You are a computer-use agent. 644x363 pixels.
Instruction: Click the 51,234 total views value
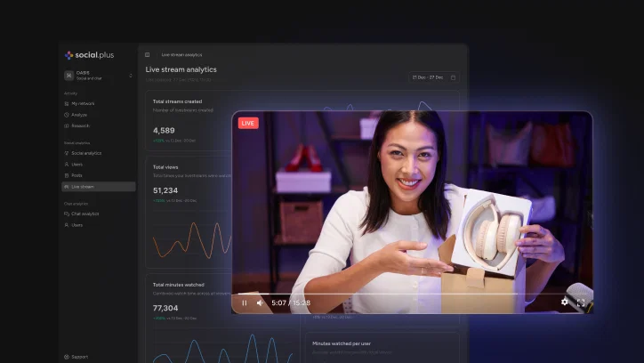click(165, 190)
